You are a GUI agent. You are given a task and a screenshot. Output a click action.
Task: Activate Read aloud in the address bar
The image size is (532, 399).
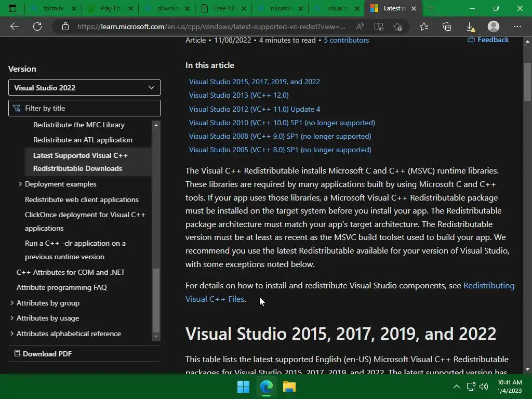pyautogui.click(x=360, y=26)
